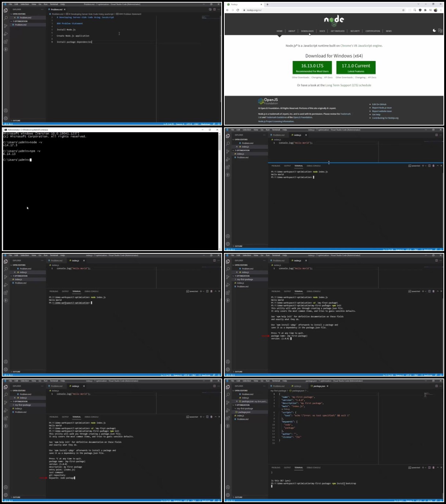
Task: Open a new browser tab
Action: [x=267, y=4]
